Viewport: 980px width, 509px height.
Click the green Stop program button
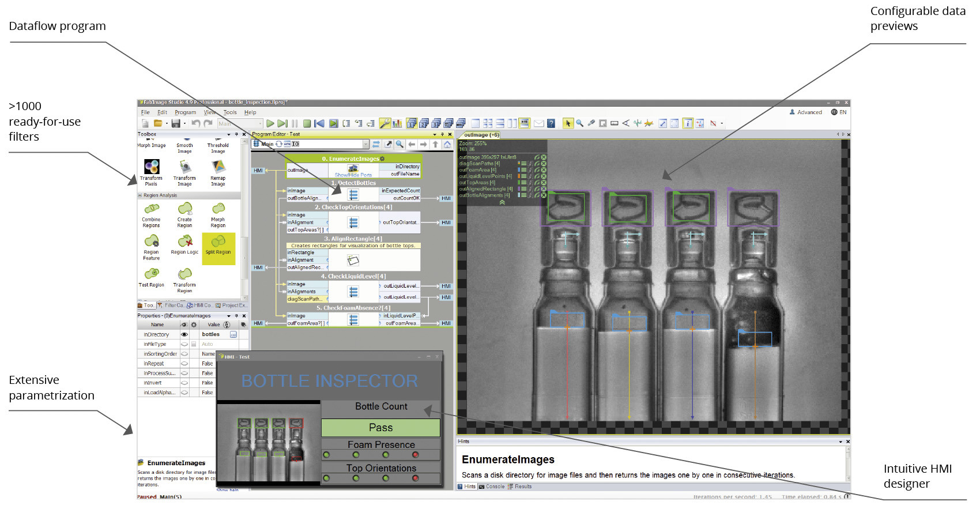307,123
